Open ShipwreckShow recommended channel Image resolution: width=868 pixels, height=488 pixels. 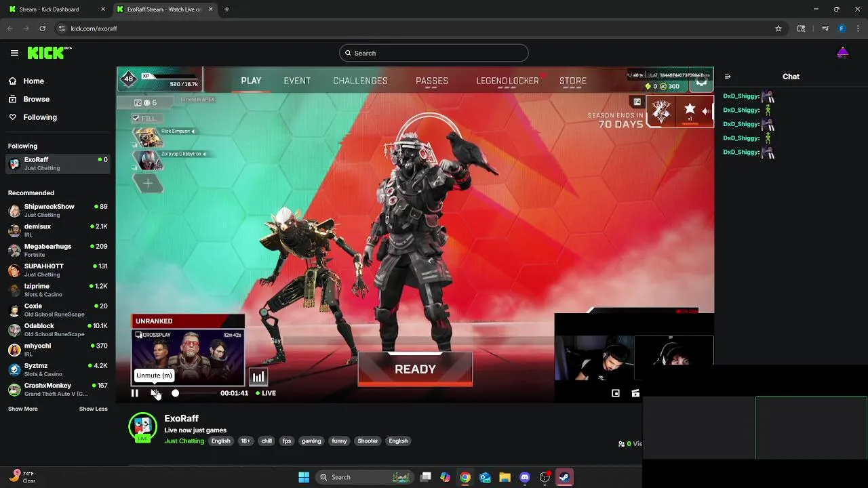(58, 210)
